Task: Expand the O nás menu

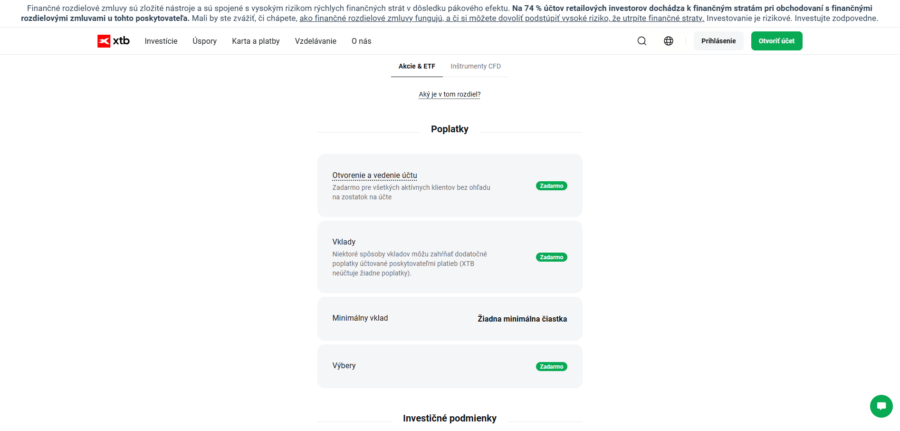Action: pos(361,41)
